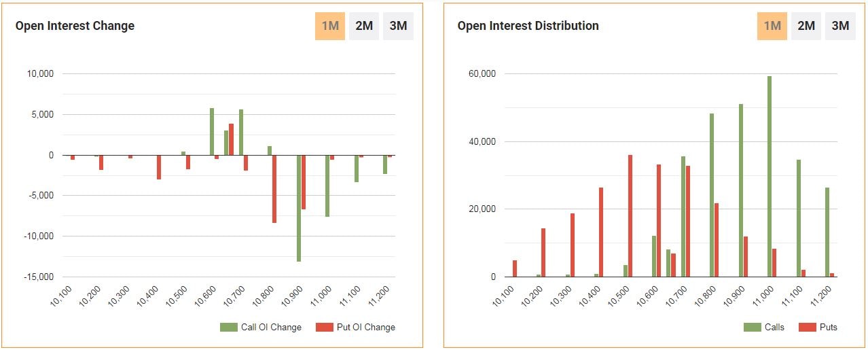868x350 pixels.
Task: Click the Put OI Change legend label
Action: [x=365, y=328]
